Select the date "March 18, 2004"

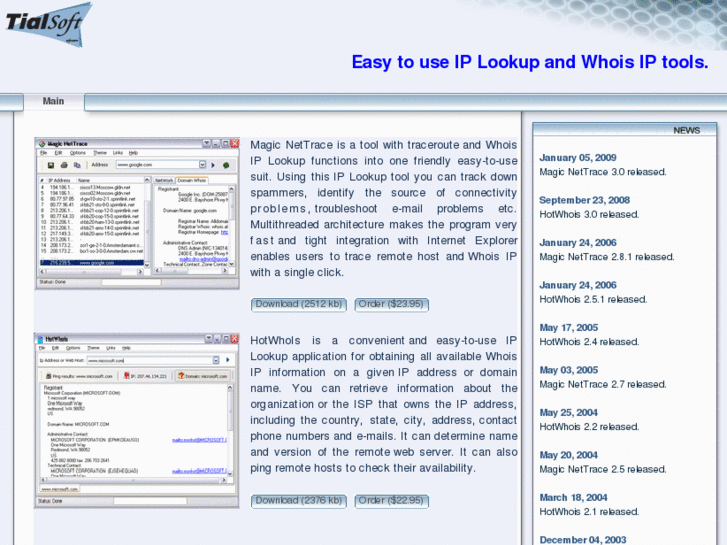click(574, 498)
